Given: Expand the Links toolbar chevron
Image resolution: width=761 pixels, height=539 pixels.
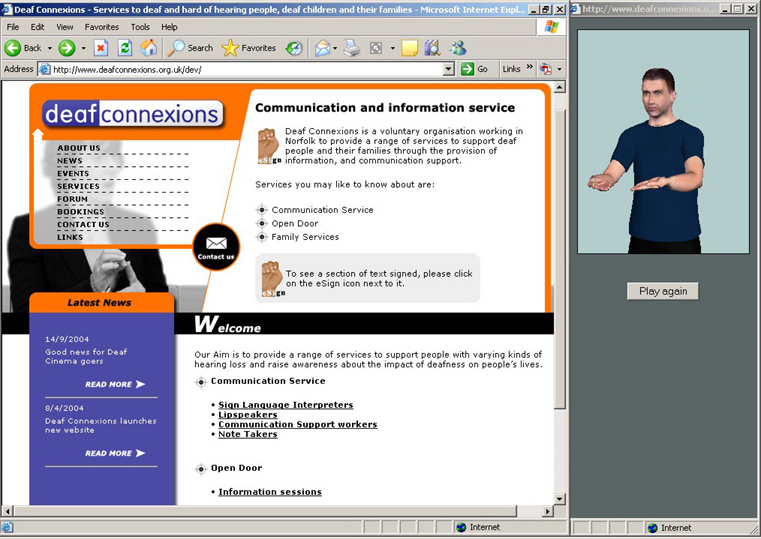Looking at the screenshot, I should pos(529,67).
